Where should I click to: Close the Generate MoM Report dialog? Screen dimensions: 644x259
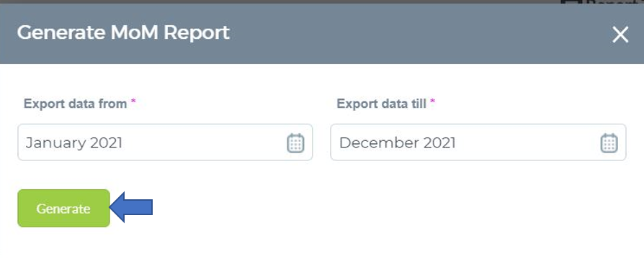(620, 35)
